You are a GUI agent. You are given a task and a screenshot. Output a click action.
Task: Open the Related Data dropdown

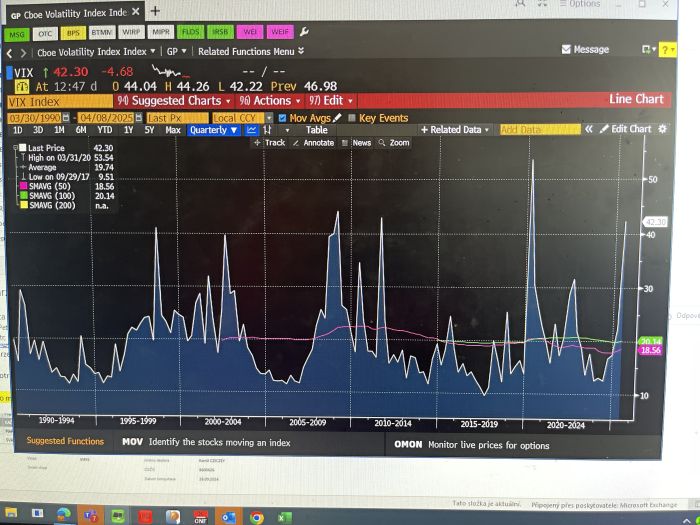[456, 130]
